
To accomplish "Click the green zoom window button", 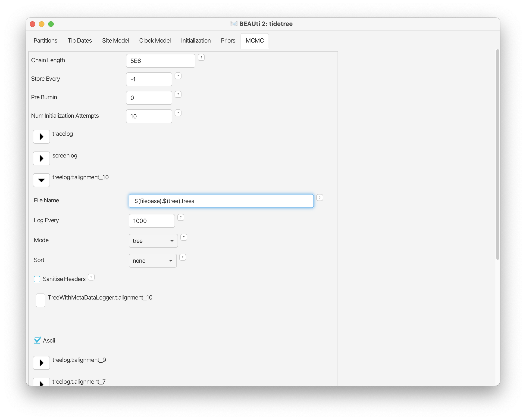I will tap(51, 24).
